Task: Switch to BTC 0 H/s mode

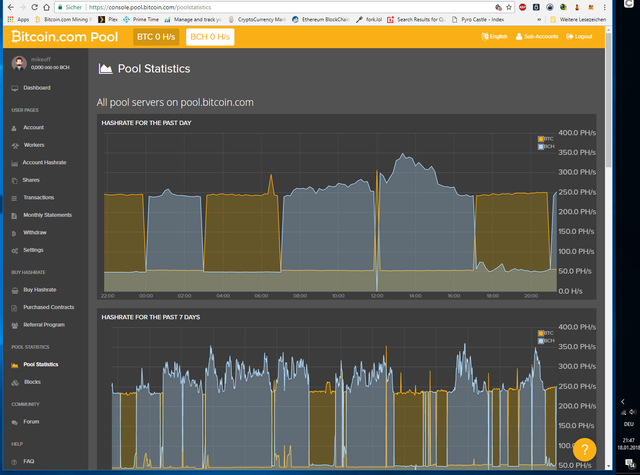Action: (156, 37)
